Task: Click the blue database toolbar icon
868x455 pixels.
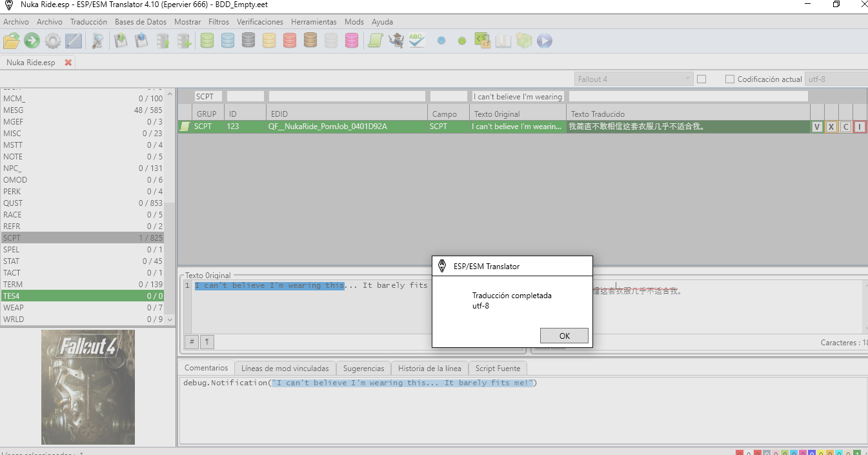Action: click(228, 41)
